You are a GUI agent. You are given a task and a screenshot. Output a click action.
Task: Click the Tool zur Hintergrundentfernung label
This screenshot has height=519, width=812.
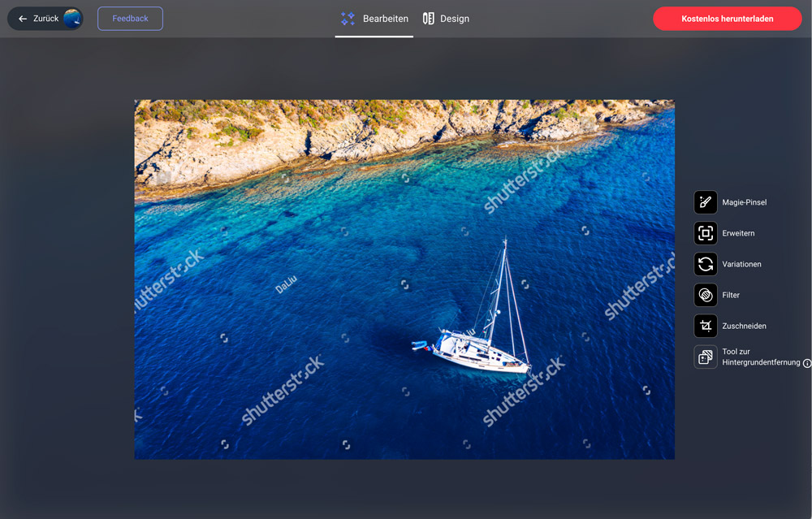coord(760,357)
